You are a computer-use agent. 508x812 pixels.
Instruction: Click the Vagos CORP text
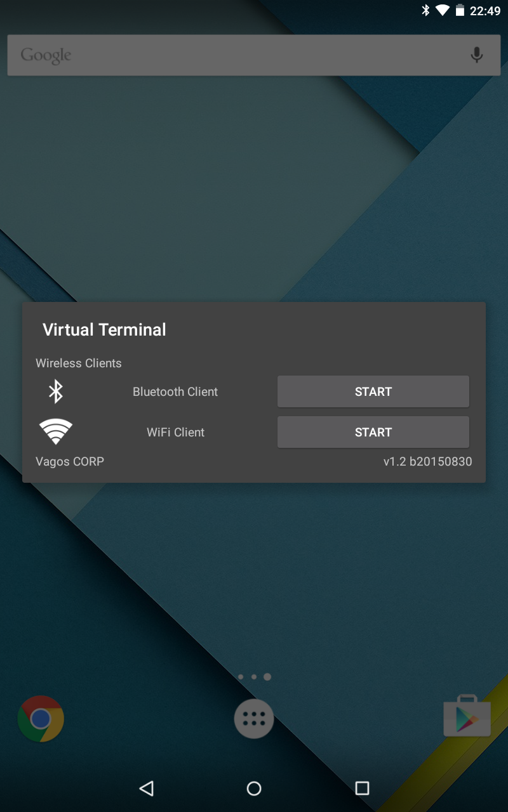[70, 462]
